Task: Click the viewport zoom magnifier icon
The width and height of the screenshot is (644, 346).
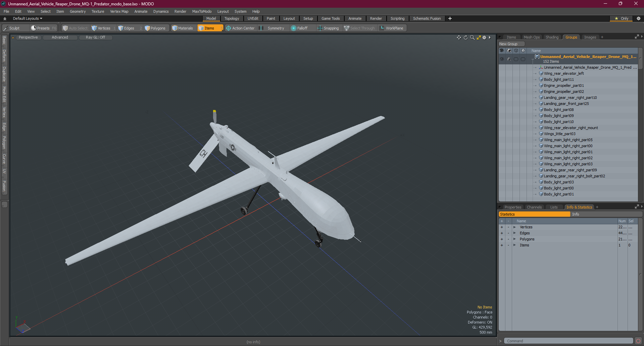Action: pyautogui.click(x=472, y=38)
